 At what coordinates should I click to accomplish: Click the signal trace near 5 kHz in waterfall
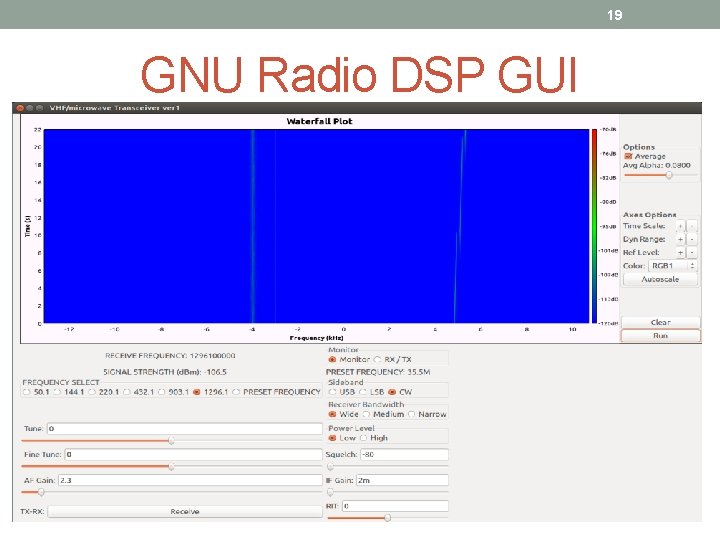tap(460, 226)
